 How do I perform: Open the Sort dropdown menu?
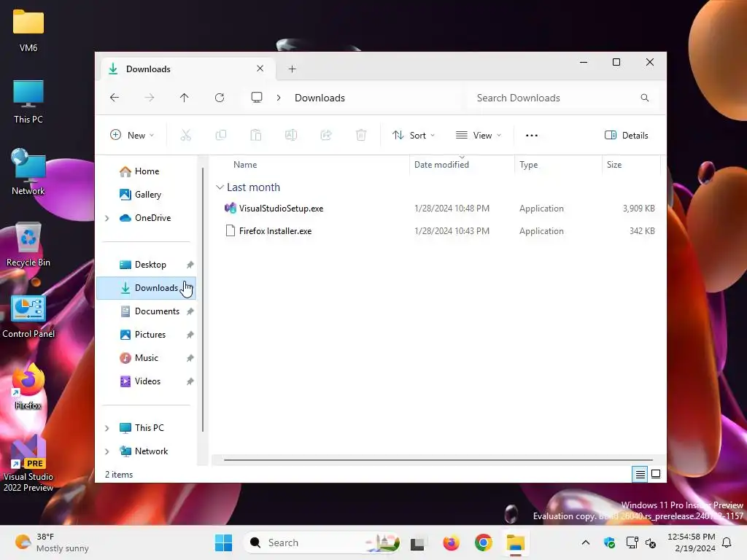414,135
